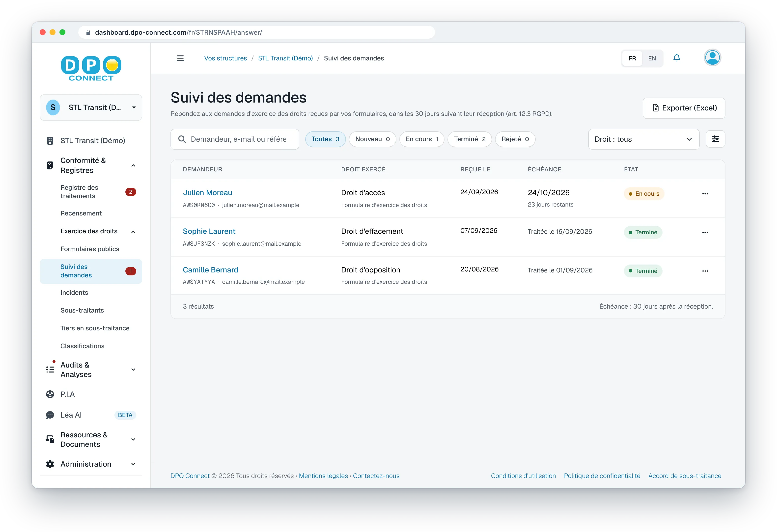Open Incidents in sidebar
The height and width of the screenshot is (532, 777).
pos(91,293)
